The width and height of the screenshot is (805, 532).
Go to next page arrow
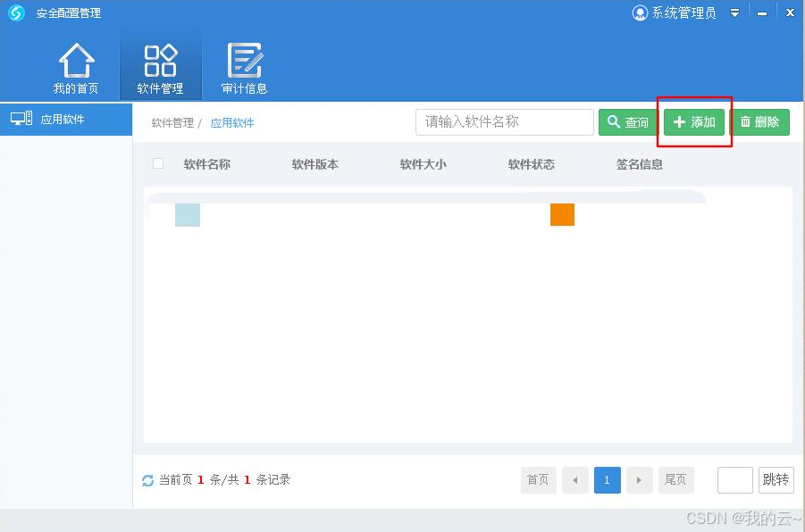pos(638,480)
